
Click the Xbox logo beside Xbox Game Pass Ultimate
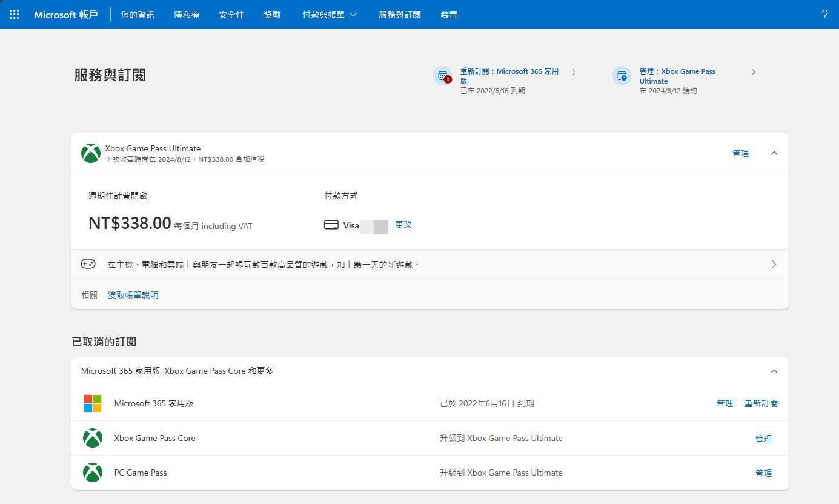coord(91,153)
